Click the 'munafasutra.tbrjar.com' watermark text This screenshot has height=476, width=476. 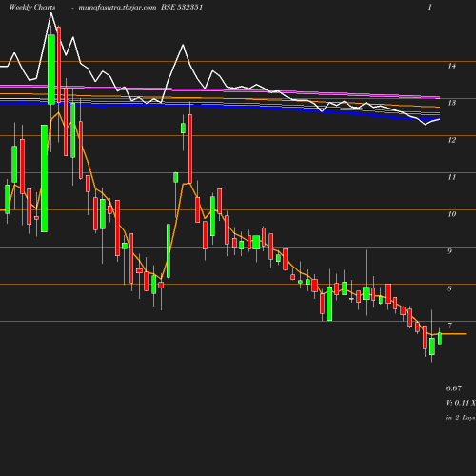coord(117,8)
